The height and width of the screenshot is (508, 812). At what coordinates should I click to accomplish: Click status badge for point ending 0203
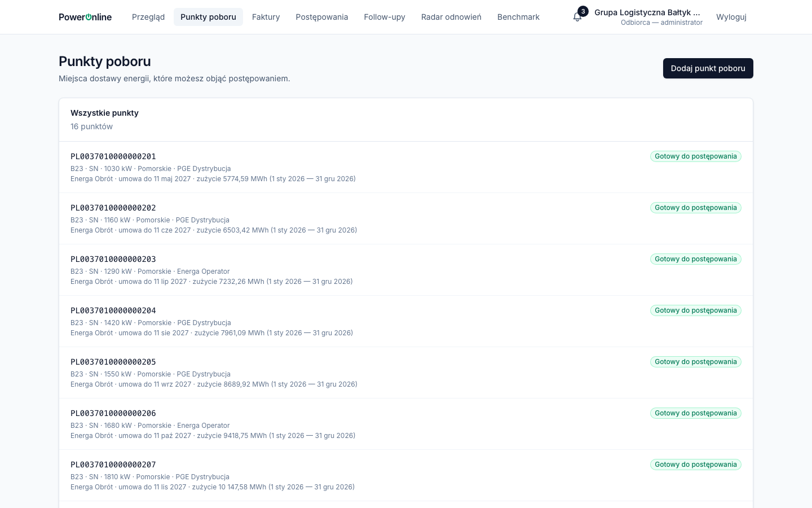(x=696, y=259)
